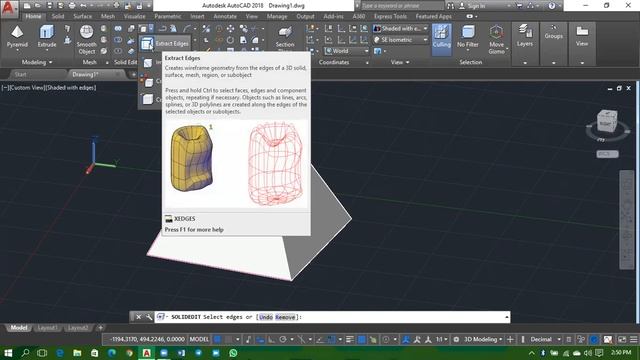Open the World UCS dropdown

(347, 51)
